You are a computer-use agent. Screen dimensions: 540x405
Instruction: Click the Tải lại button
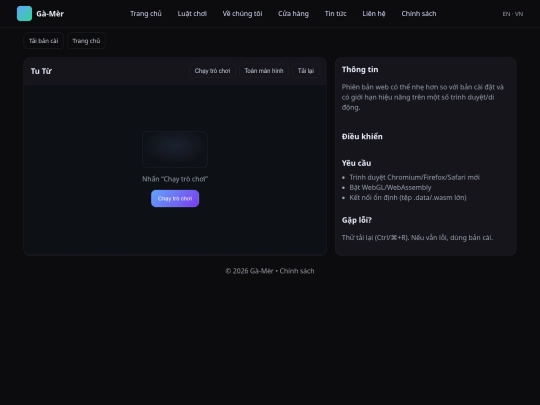pos(306,71)
